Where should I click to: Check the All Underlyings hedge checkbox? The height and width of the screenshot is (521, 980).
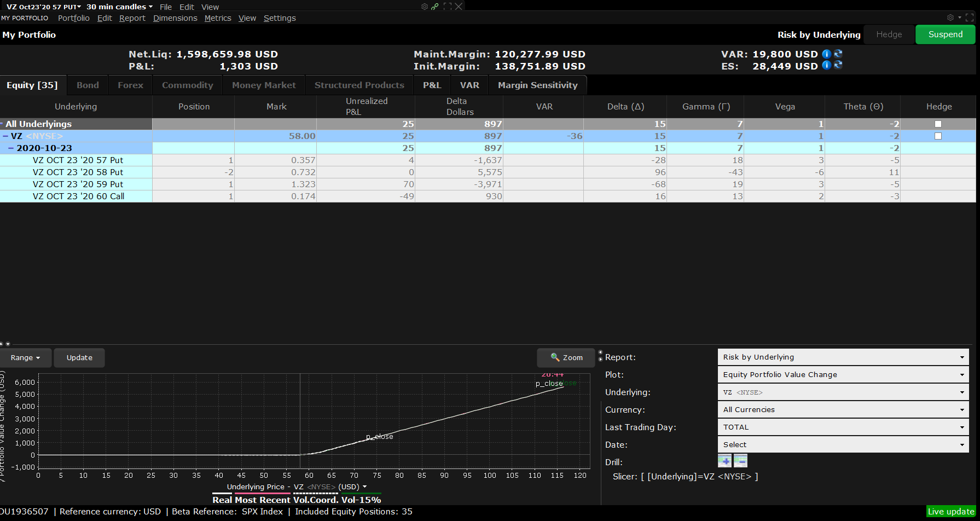click(x=938, y=124)
